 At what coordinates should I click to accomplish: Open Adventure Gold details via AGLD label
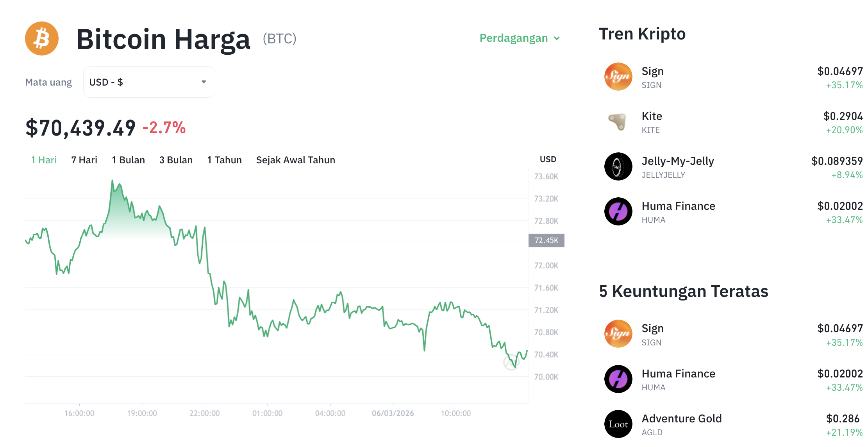(652, 432)
